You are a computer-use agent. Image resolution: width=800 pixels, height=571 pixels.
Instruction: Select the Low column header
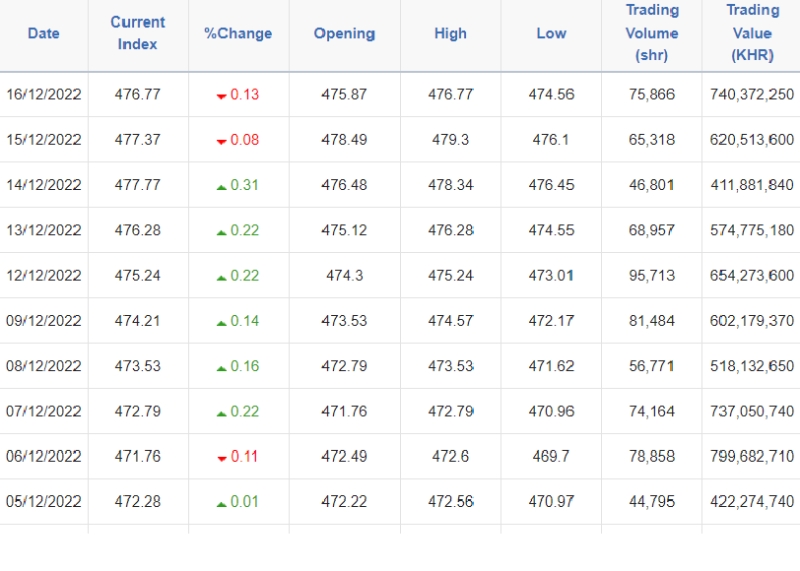(551, 34)
